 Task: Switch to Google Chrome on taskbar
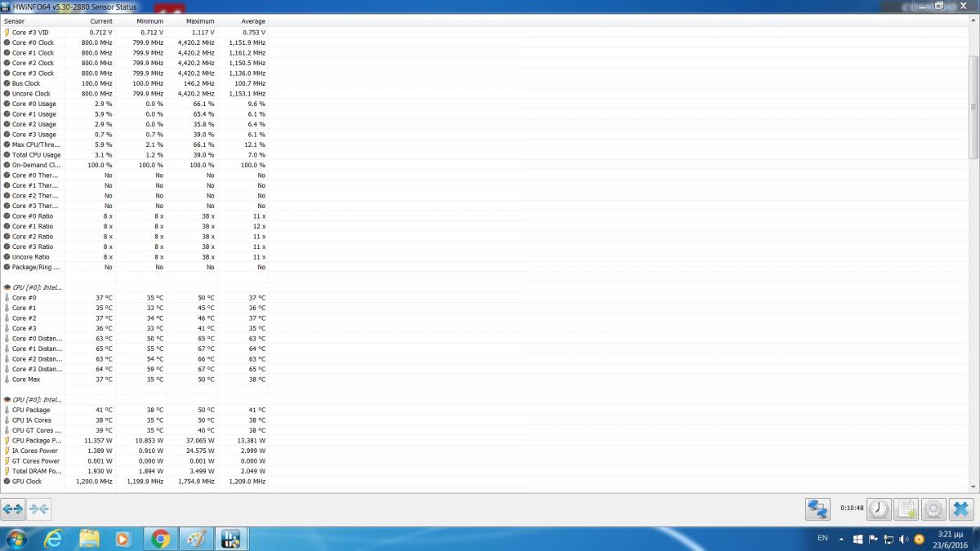pyautogui.click(x=161, y=539)
